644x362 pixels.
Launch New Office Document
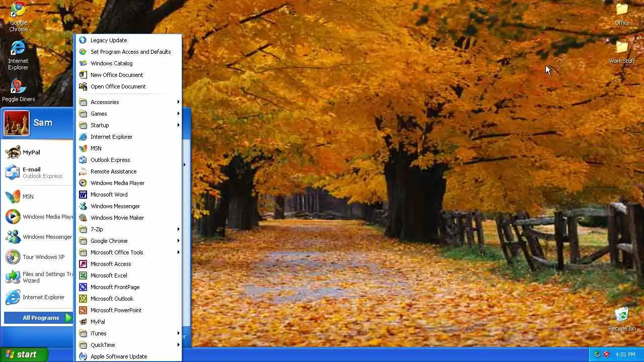(x=128, y=75)
